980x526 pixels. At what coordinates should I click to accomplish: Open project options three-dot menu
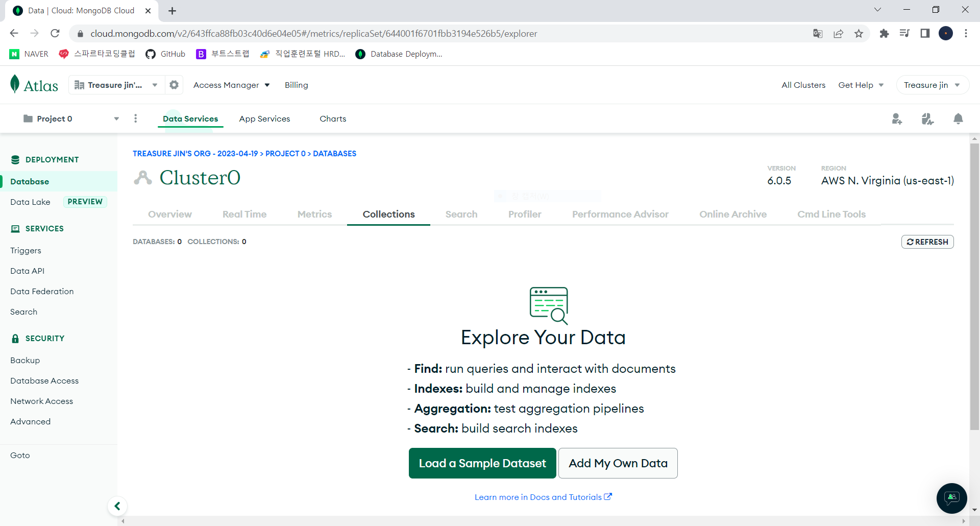[x=135, y=118]
